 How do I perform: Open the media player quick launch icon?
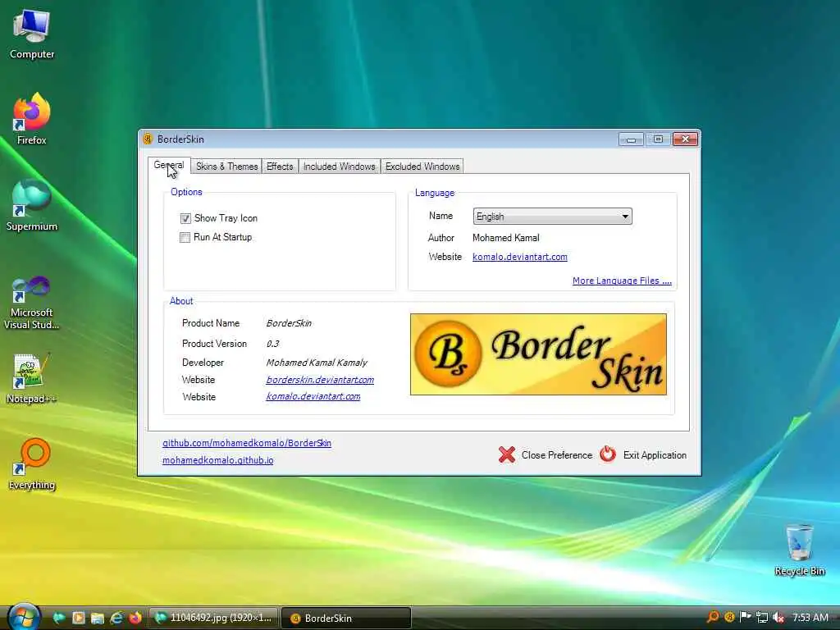[x=78, y=618]
